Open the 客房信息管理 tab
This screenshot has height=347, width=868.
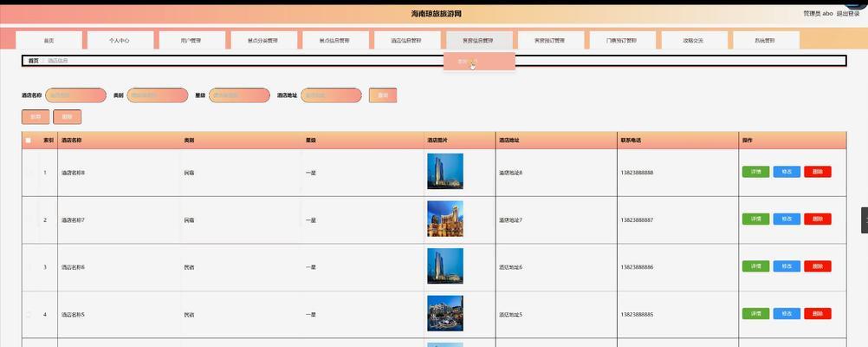pos(479,41)
